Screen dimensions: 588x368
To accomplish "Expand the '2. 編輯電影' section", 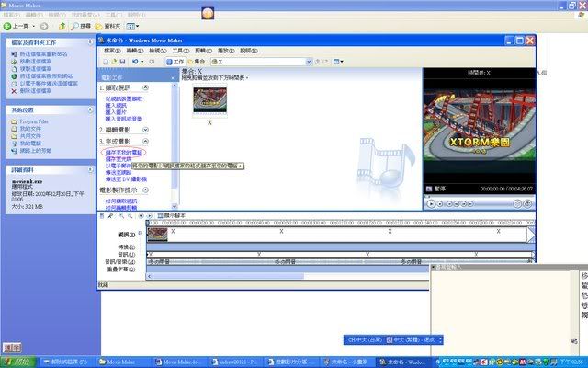I will pos(172,130).
